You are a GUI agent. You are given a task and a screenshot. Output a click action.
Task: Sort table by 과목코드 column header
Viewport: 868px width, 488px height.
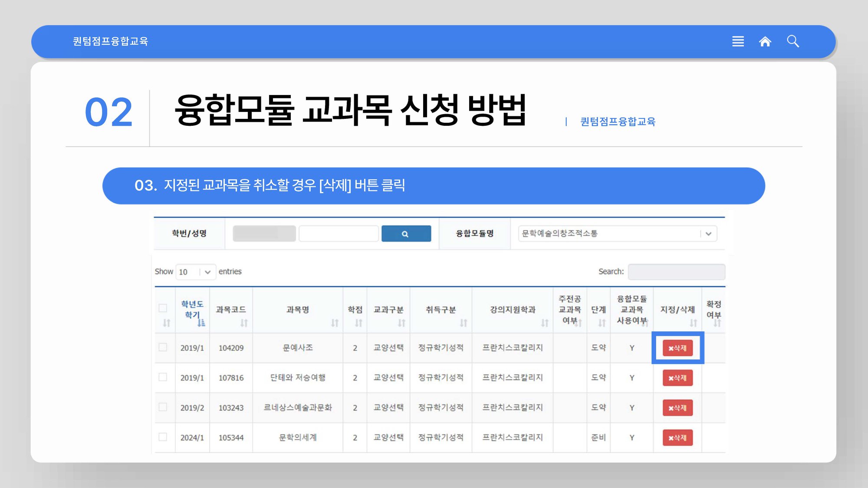230,310
